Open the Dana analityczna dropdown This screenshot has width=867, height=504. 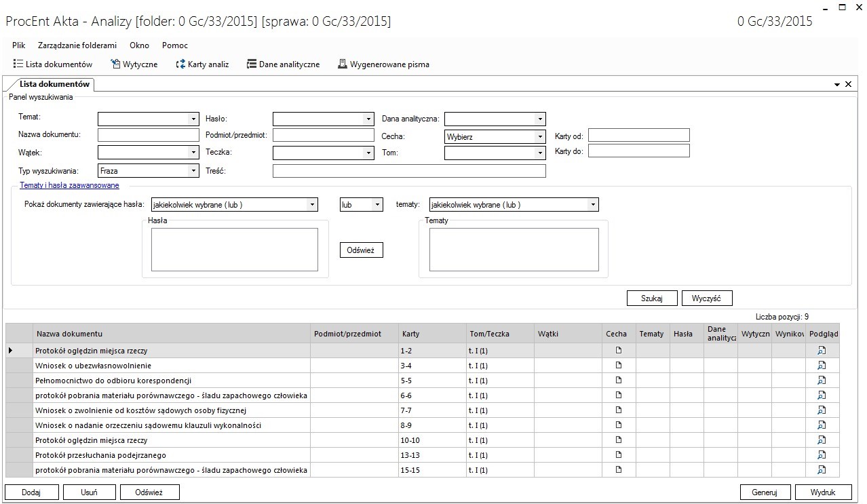coord(541,119)
